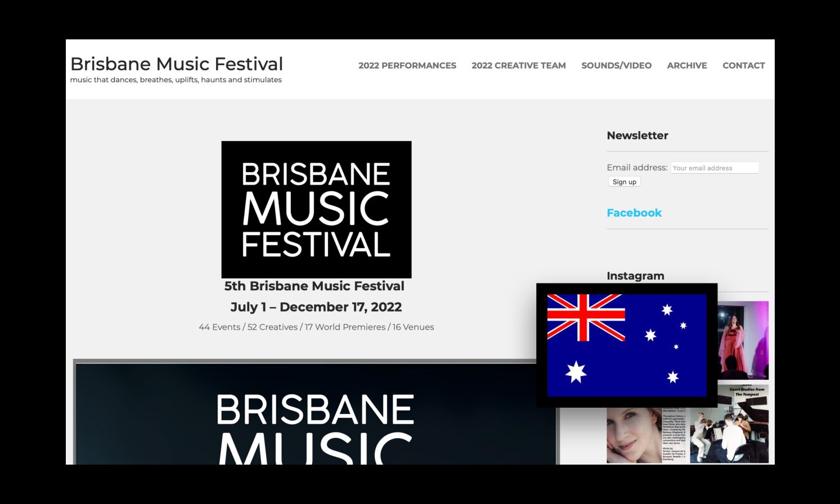Viewport: 840px width, 504px height.
Task: Click the Australian flag image overlay
Action: coord(627,345)
